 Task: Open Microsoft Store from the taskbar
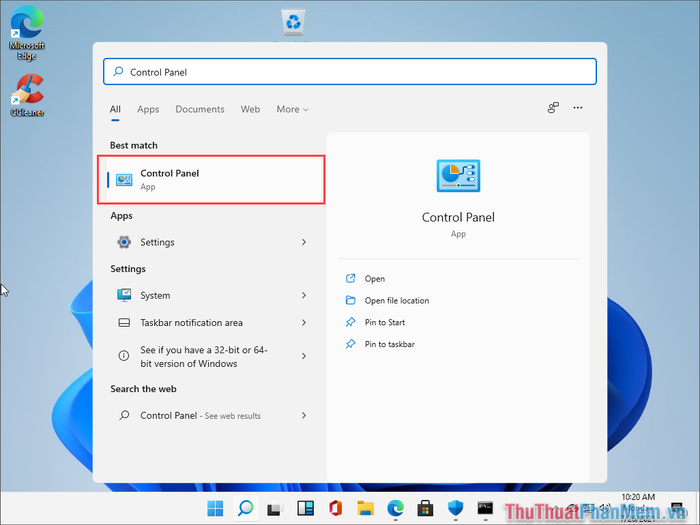pos(425,508)
